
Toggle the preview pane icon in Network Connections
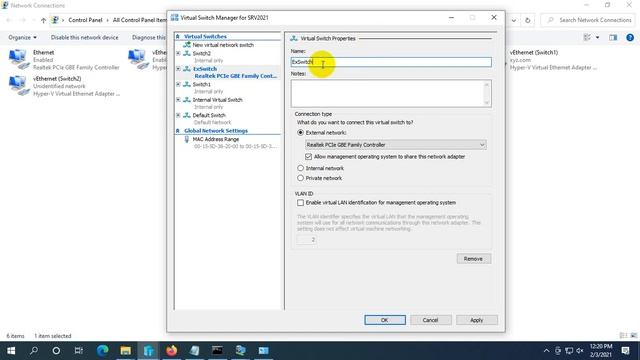point(613,37)
